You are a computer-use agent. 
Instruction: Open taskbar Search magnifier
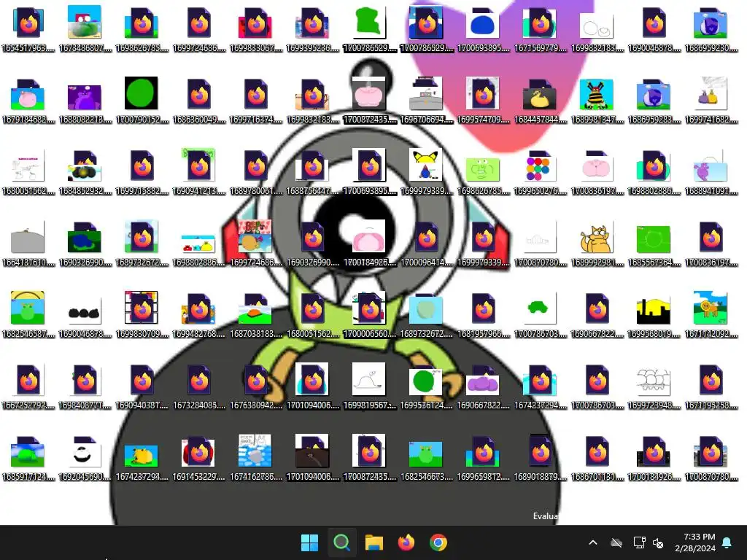[341, 542]
